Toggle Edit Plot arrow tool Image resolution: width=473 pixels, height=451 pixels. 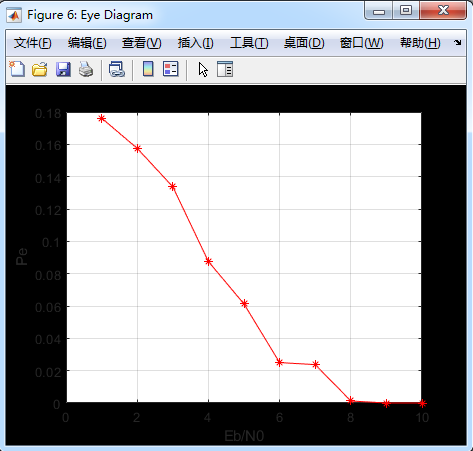(x=203, y=69)
